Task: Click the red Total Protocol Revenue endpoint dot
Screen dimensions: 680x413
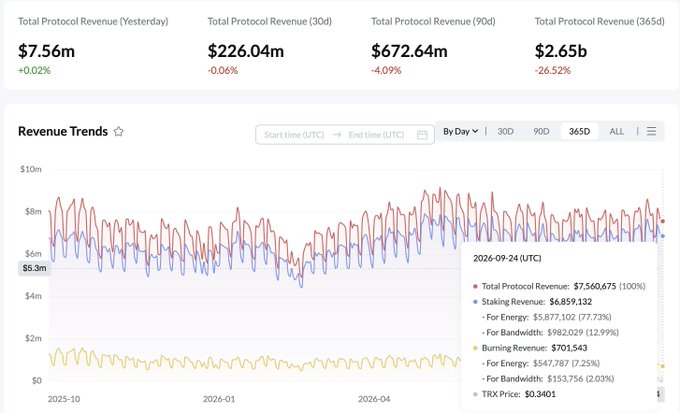Action: pos(662,221)
